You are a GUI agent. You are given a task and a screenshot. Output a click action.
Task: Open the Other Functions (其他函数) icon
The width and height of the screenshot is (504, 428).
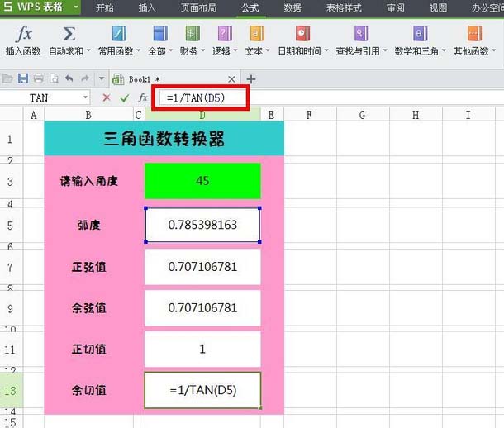(474, 33)
